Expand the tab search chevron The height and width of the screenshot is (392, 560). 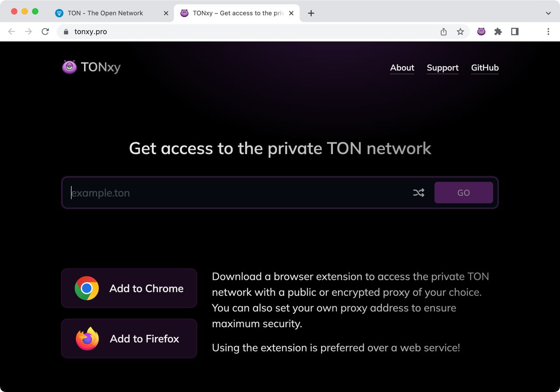548,13
